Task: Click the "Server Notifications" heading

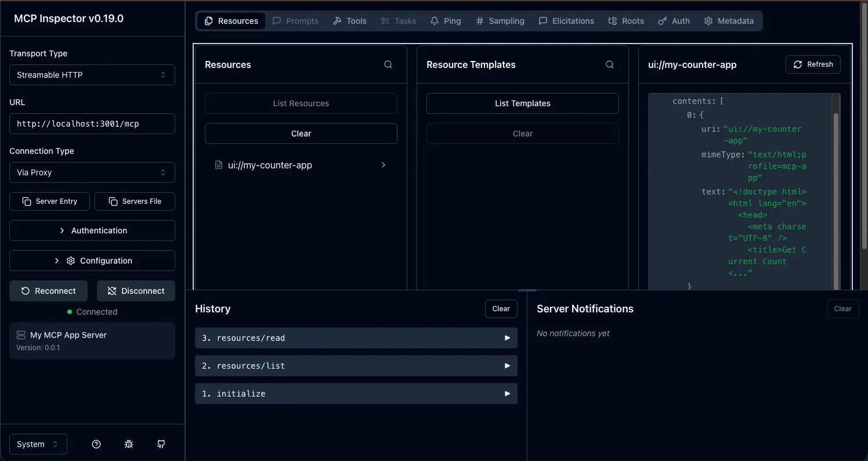Action: pyautogui.click(x=585, y=309)
